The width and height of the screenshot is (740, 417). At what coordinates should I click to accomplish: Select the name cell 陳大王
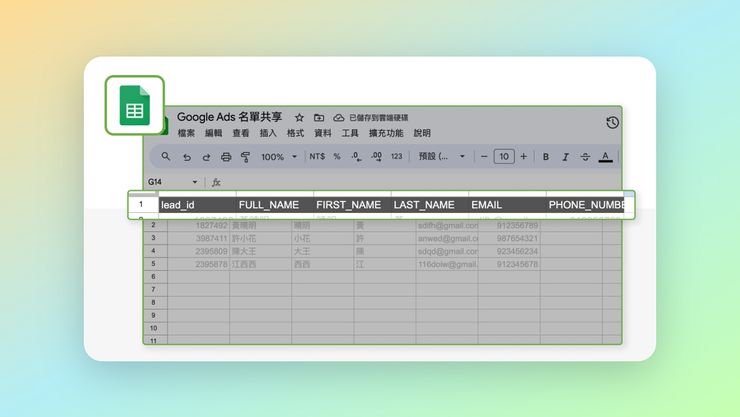click(x=261, y=251)
